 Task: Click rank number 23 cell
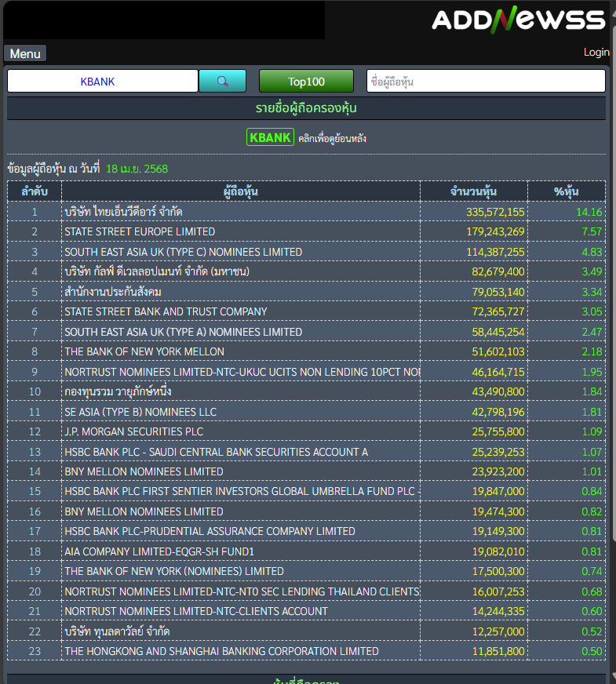(x=35, y=651)
